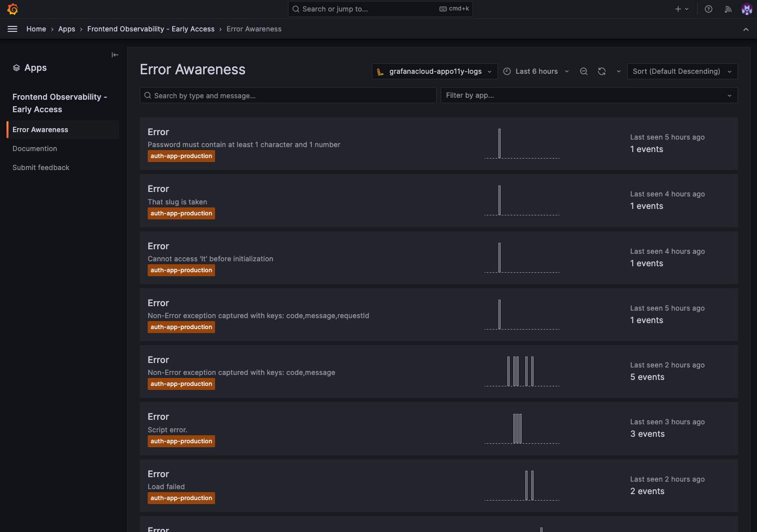Image resolution: width=757 pixels, height=532 pixels.
Task: Open the help question-mark icon
Action: [708, 9]
